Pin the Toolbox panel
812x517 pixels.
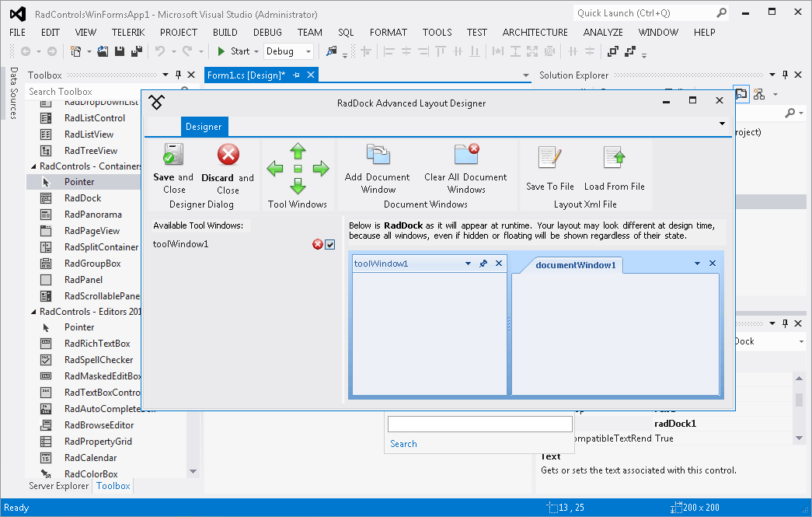[x=178, y=75]
